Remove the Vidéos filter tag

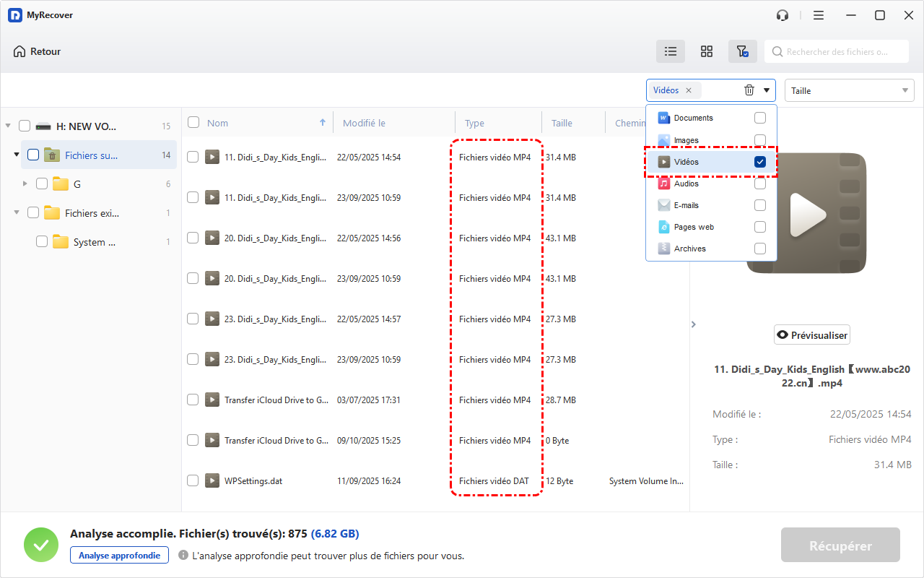point(689,90)
